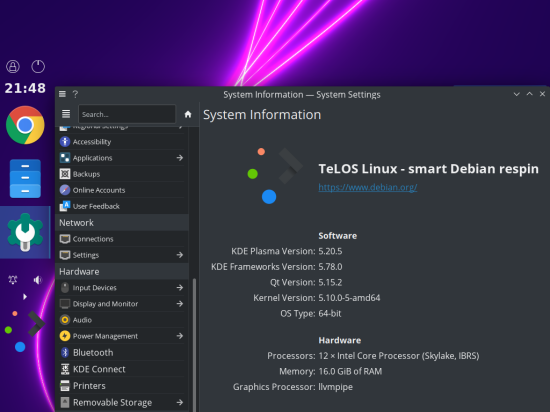Image resolution: width=550 pixels, height=412 pixels.
Task: Open KDE Connect settings
Action: (x=122, y=369)
